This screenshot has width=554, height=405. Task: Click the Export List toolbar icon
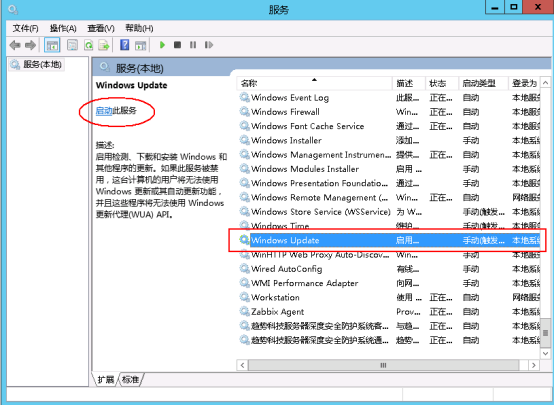click(x=104, y=45)
